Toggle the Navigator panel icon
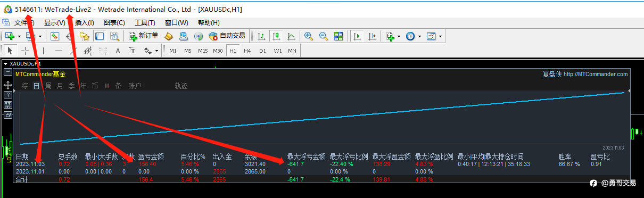The image size is (644, 198). click(99, 36)
